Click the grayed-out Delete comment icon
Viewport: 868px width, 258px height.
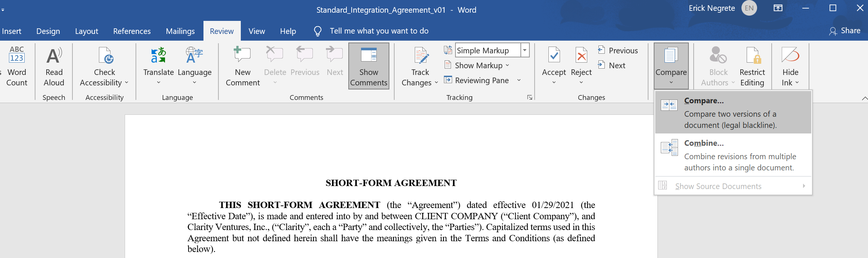click(275, 55)
